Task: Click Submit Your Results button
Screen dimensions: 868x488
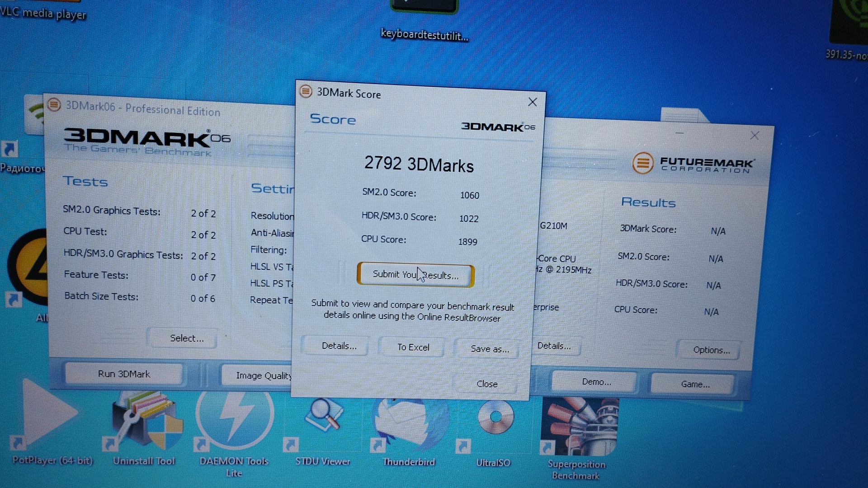Action: pos(415,275)
